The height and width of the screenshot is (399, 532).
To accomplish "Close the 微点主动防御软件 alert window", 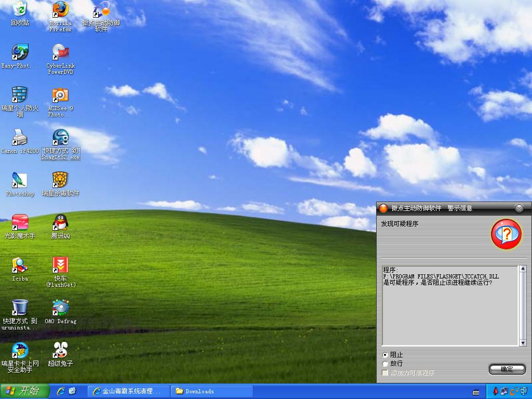I will point(519,208).
